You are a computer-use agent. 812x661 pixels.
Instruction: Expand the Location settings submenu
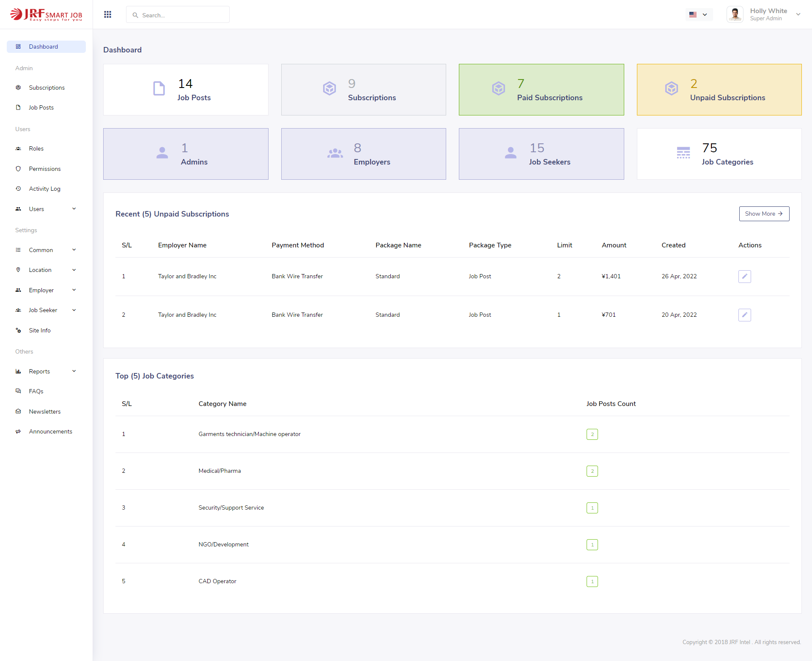pyautogui.click(x=74, y=270)
